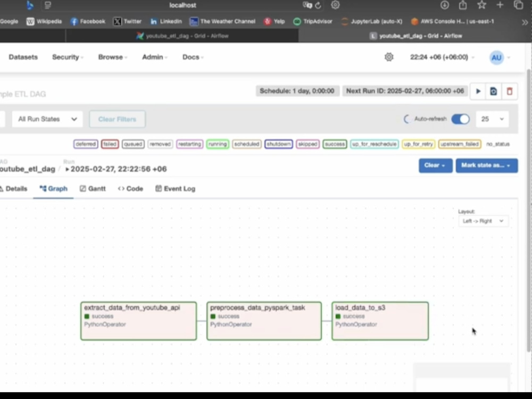Click the youtube_etl_dag breadcrumb link
Screen dimensions: 532x399
coord(28,169)
